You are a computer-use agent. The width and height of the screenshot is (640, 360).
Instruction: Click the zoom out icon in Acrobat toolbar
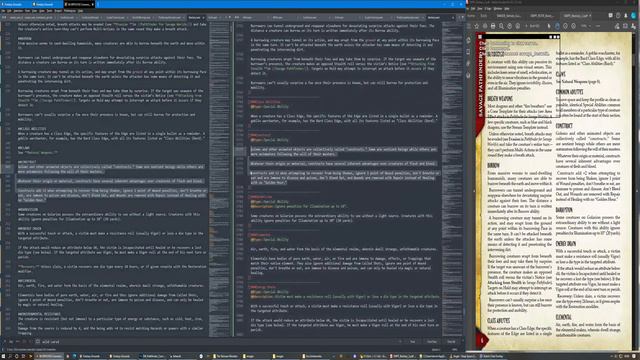coord(565,26)
